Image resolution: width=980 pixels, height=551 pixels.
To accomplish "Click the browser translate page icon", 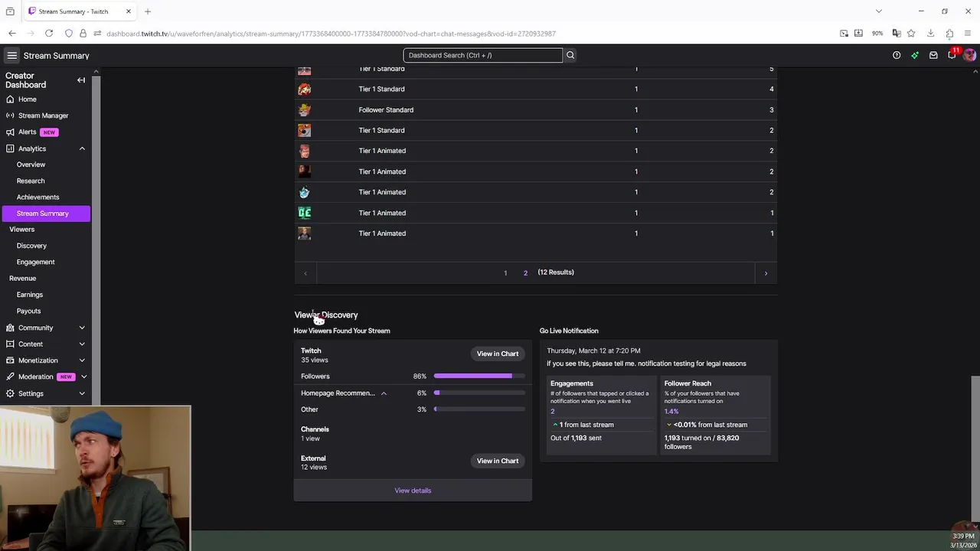I will pyautogui.click(x=897, y=34).
